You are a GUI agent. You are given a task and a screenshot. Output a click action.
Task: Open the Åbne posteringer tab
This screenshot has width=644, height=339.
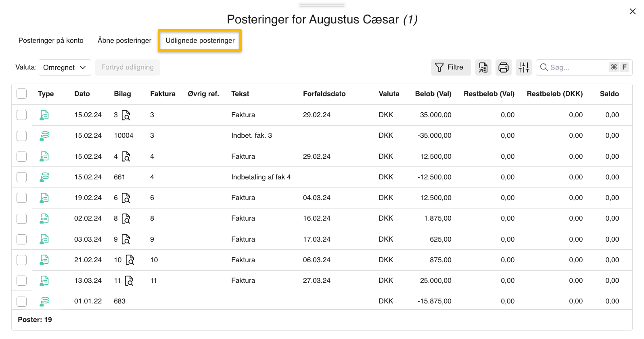[124, 40]
